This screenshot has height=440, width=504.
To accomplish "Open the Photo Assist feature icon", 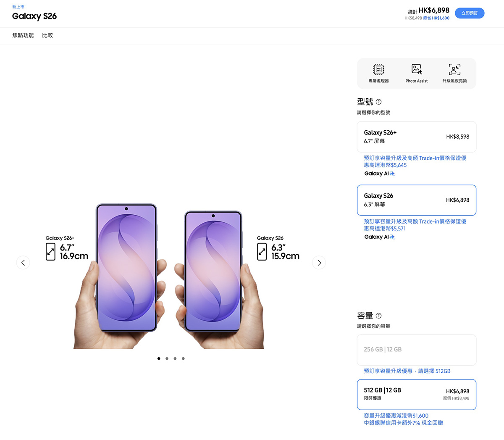I will pyautogui.click(x=417, y=69).
